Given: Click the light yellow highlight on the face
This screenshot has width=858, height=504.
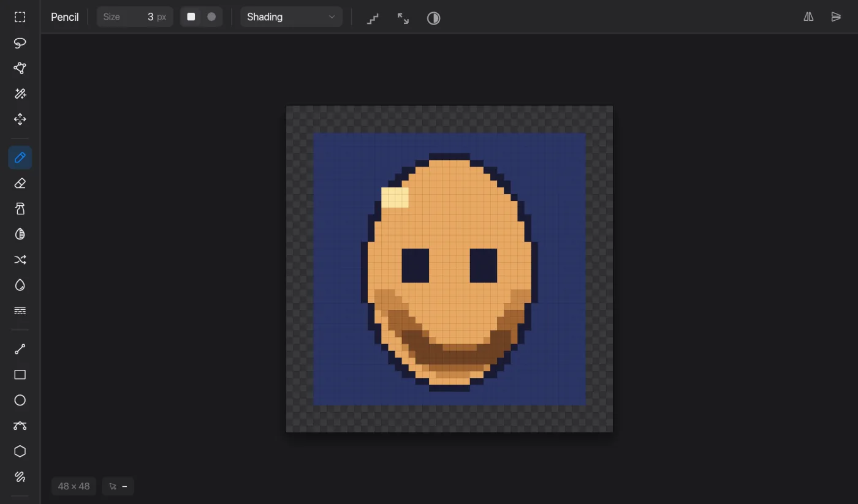Looking at the screenshot, I should pyautogui.click(x=395, y=197).
